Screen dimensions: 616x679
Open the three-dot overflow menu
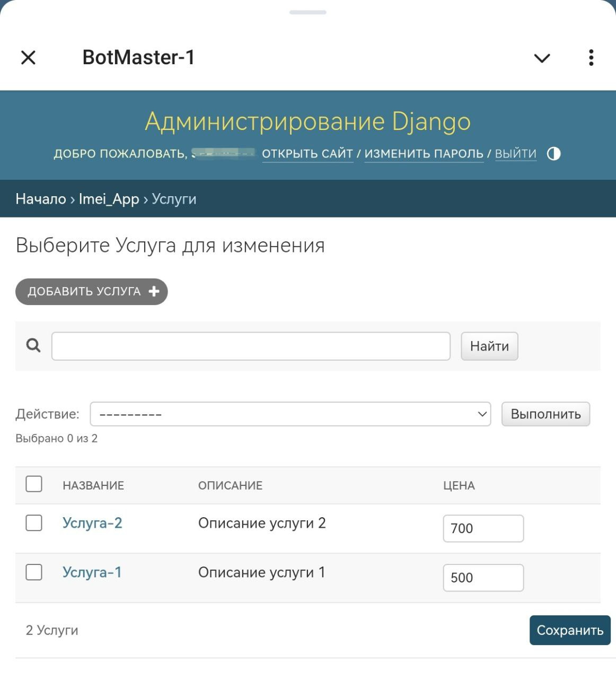(591, 57)
